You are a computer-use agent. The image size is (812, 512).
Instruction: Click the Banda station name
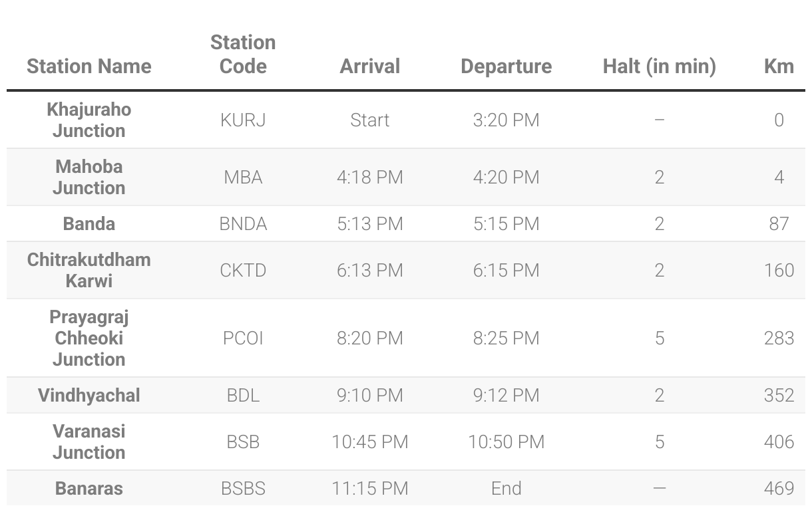(x=89, y=224)
